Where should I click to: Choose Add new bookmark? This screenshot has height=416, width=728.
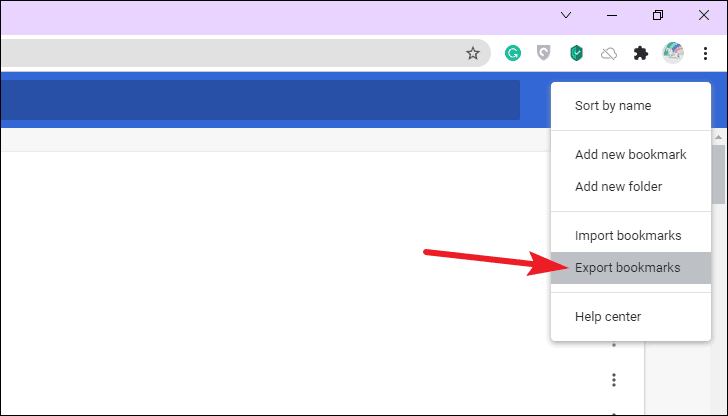630,155
